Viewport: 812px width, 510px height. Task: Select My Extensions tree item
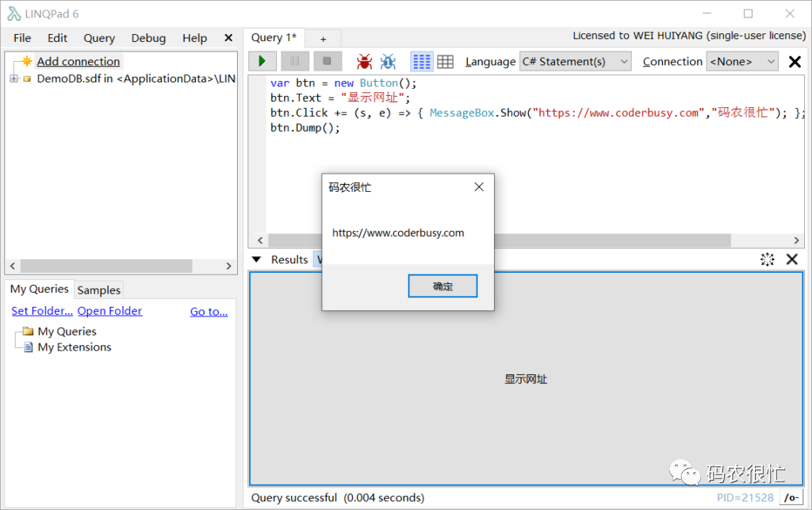75,347
